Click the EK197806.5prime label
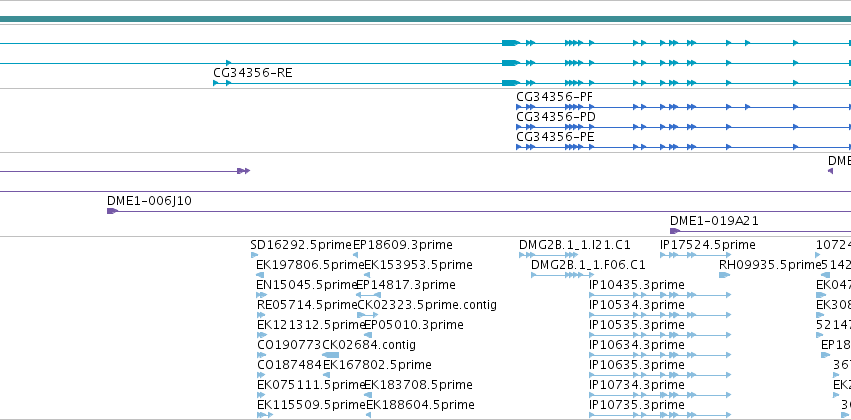The image size is (851, 420). pyautogui.click(x=310, y=265)
